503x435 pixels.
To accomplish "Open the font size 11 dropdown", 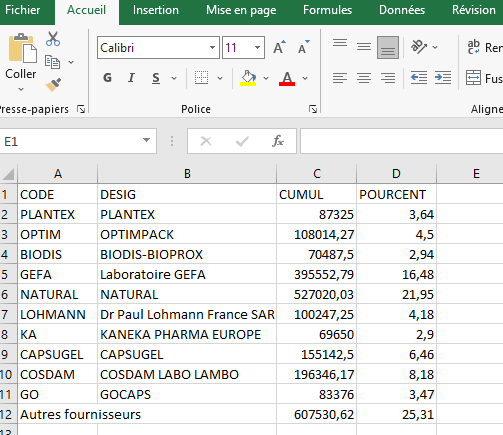I will [x=257, y=47].
